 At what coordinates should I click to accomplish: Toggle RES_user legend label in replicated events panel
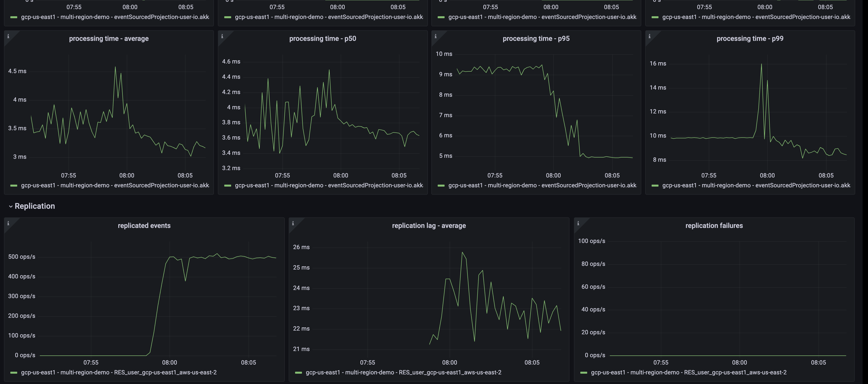(119, 372)
